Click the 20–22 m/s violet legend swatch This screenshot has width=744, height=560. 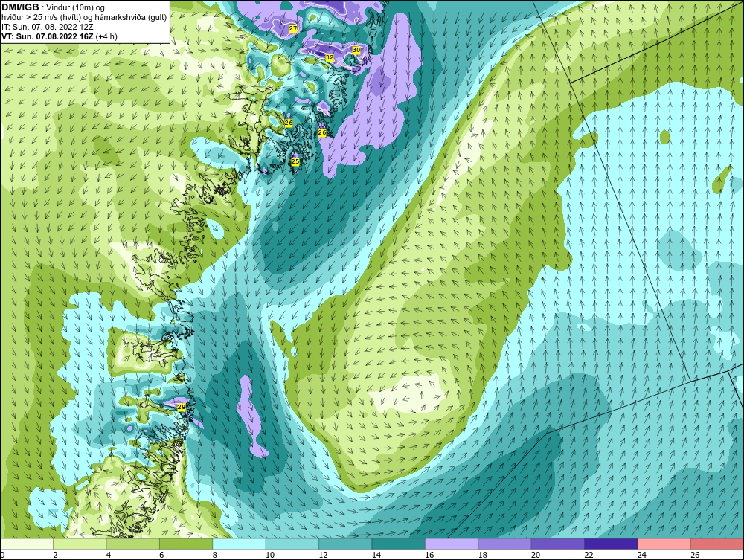pyautogui.click(x=558, y=544)
